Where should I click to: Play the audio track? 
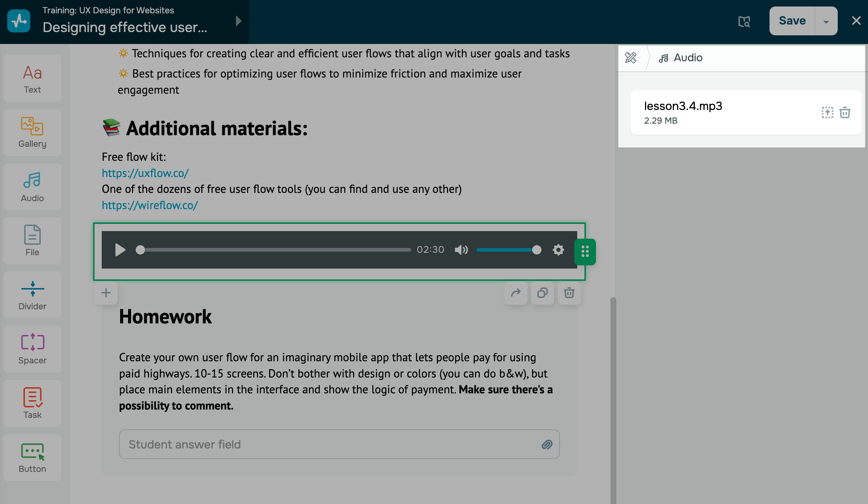point(120,250)
